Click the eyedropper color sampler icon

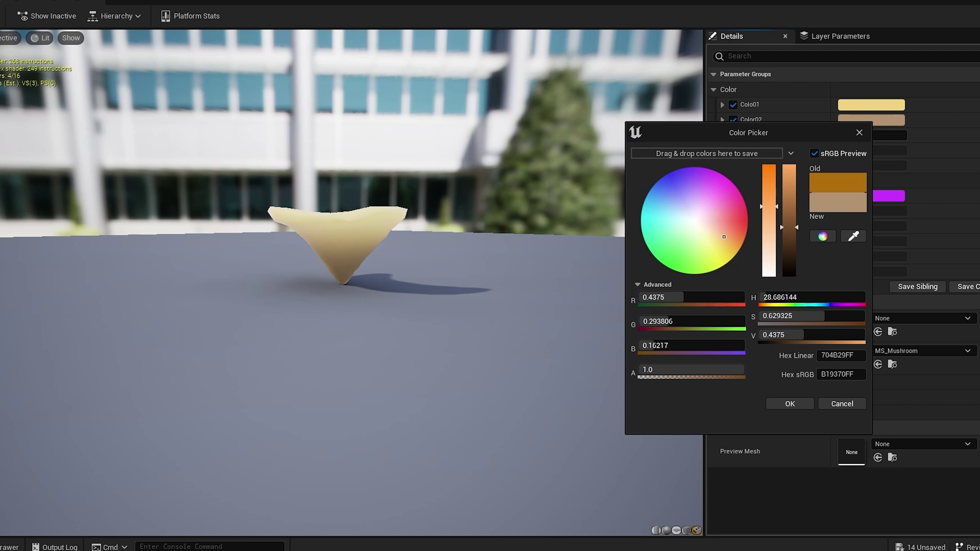(853, 236)
